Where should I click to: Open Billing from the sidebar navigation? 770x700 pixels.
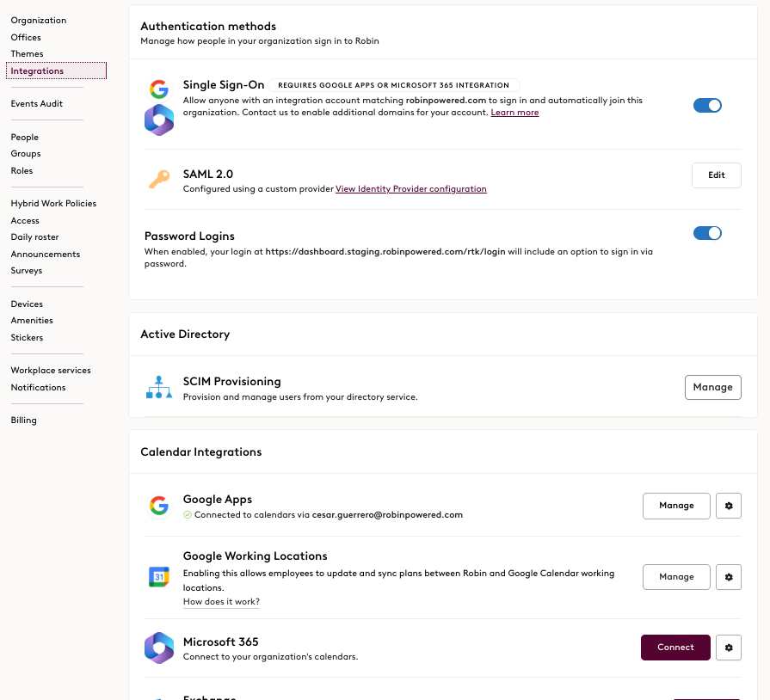(x=23, y=420)
